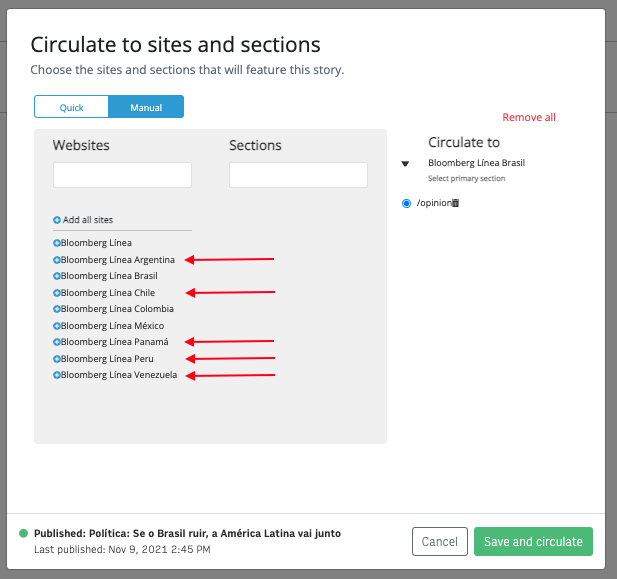This screenshot has width=617, height=579.
Task: Add Bloomberg Línea Venezuela via plus icon
Action: (x=57, y=375)
